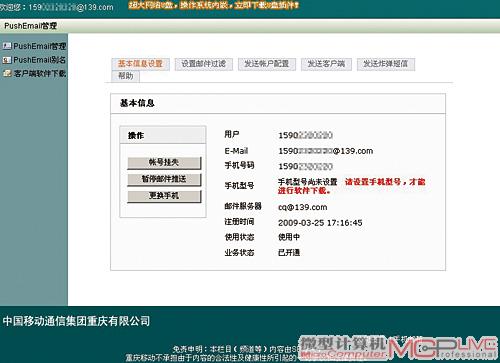Open the 发送炸弹短信 tab
The height and width of the screenshot is (363, 500).
point(386,64)
